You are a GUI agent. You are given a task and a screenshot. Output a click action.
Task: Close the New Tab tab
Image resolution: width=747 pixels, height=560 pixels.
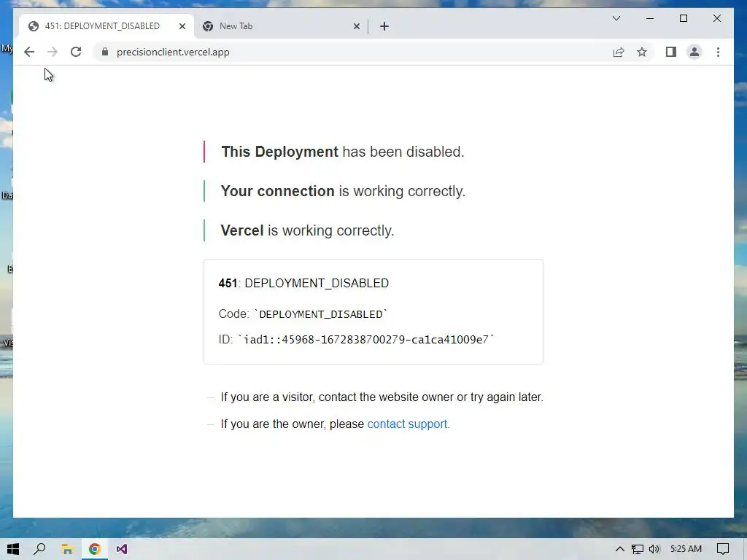click(356, 26)
